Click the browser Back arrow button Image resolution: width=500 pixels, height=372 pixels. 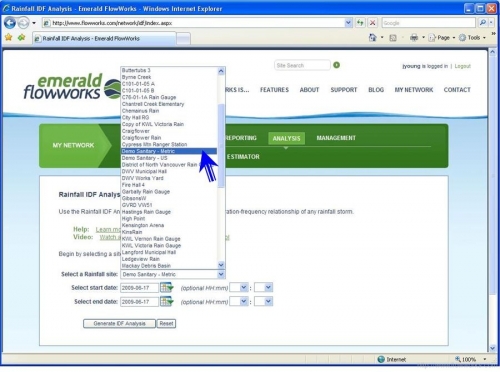pyautogui.click(x=10, y=23)
